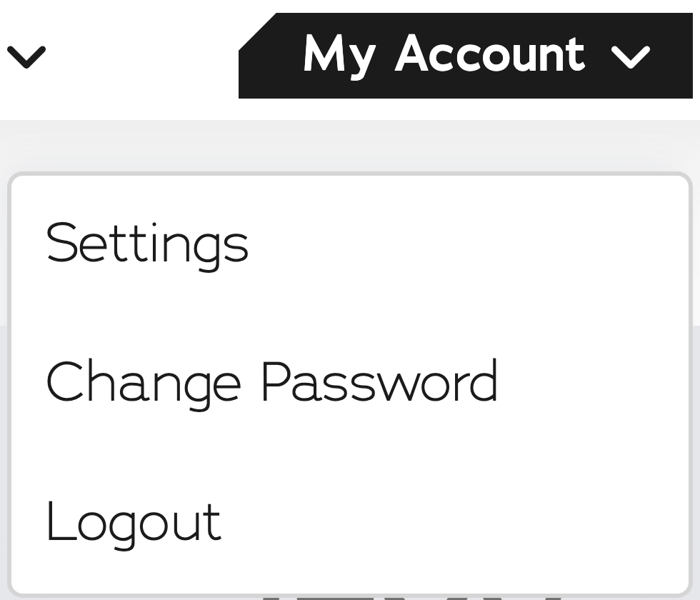Expand the chevron left of My Account
Screen dimensions: 700x600
26,56
